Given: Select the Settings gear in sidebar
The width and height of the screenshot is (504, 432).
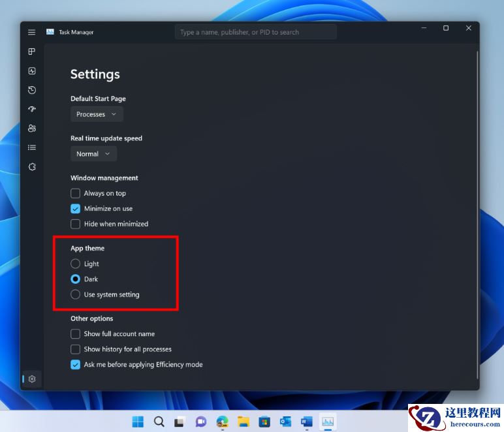Looking at the screenshot, I should coord(32,379).
